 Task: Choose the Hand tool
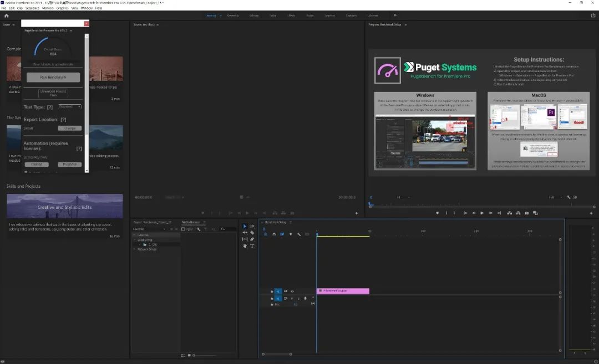coord(245,245)
